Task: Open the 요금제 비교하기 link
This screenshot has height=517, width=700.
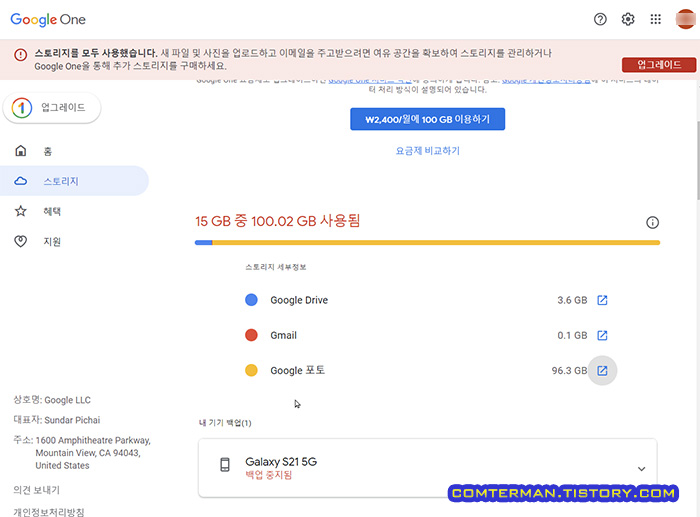Action: [x=427, y=151]
